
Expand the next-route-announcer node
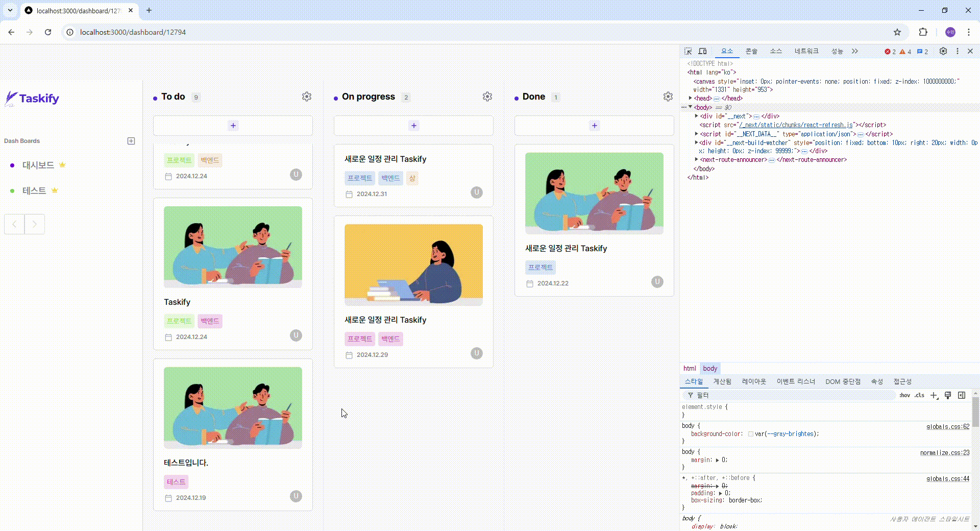click(697, 159)
